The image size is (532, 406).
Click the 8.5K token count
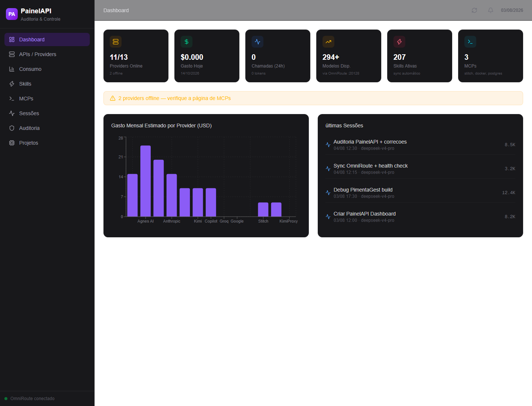point(510,145)
